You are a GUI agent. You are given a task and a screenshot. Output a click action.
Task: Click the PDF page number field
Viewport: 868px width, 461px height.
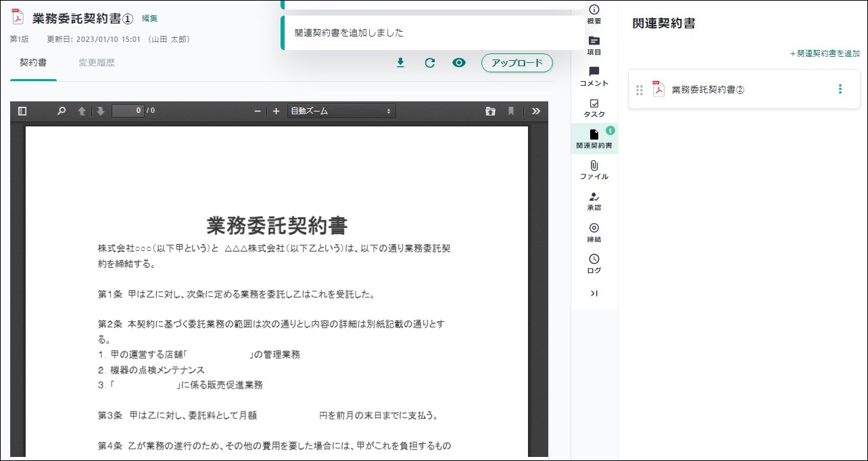click(128, 111)
